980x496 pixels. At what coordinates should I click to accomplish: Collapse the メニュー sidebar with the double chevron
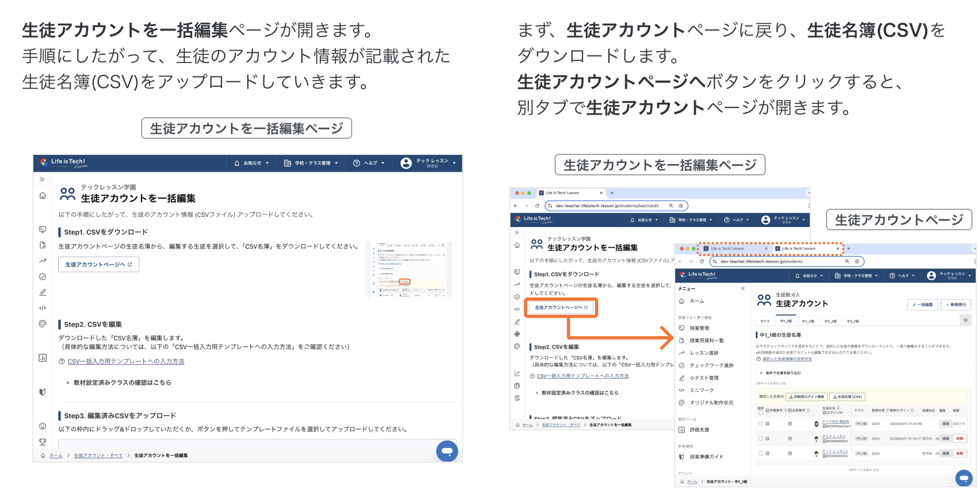point(743,288)
